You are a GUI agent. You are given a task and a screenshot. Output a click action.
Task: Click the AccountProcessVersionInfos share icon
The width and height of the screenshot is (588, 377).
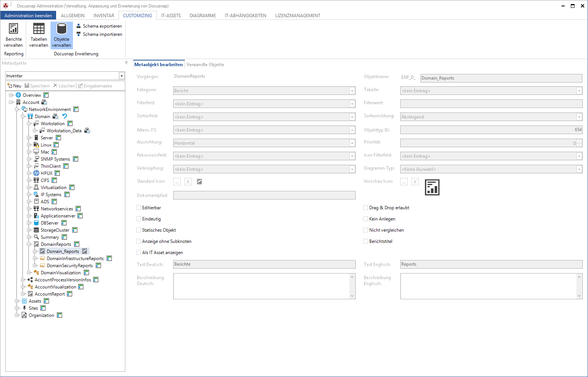click(x=30, y=279)
